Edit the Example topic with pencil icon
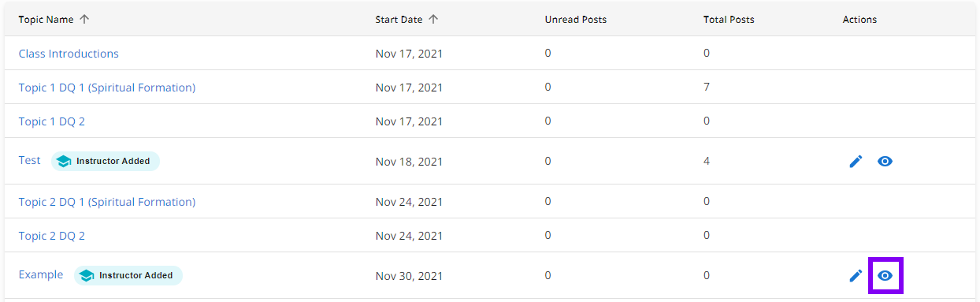 coord(856,275)
